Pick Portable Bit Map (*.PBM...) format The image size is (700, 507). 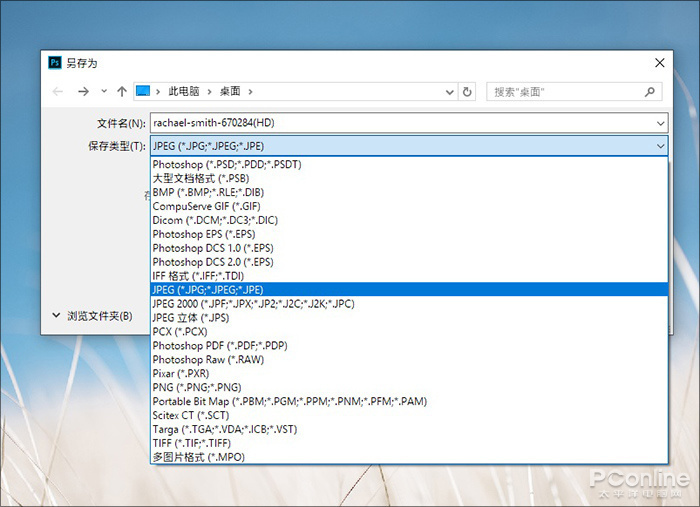[x=409, y=401]
